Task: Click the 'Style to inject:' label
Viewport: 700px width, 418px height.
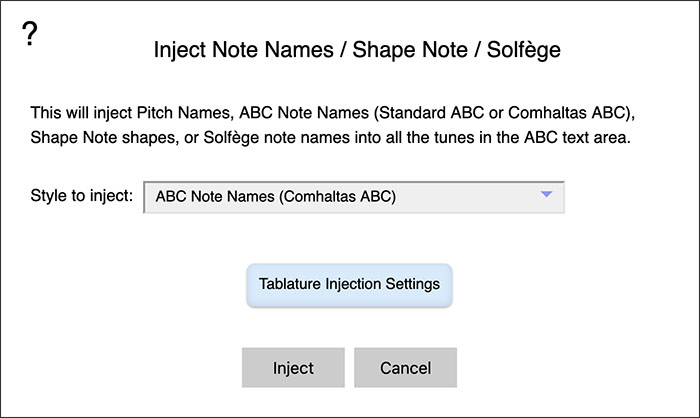Action: tap(82, 197)
